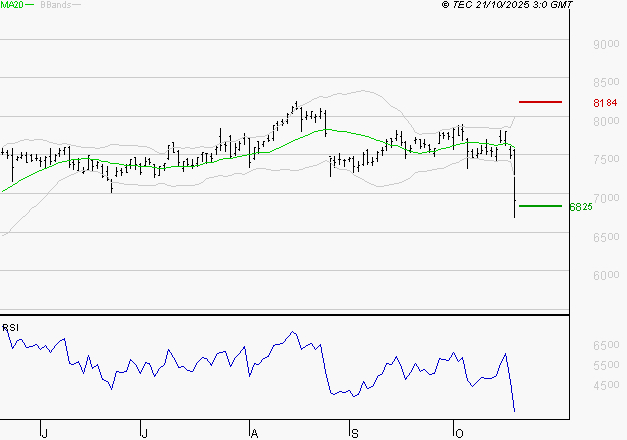
Task: Click the latest long price bar
Action: tap(514, 183)
